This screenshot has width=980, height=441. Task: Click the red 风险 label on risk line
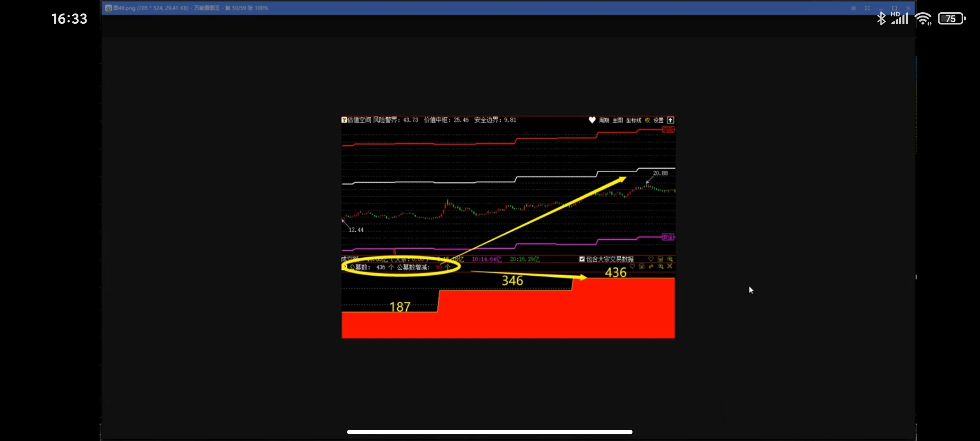pos(668,130)
